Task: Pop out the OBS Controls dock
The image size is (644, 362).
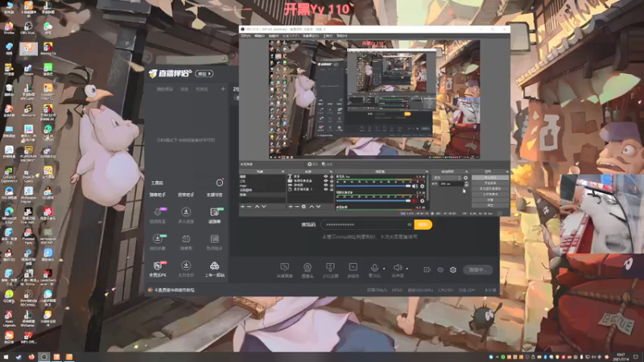Action: click(507, 171)
